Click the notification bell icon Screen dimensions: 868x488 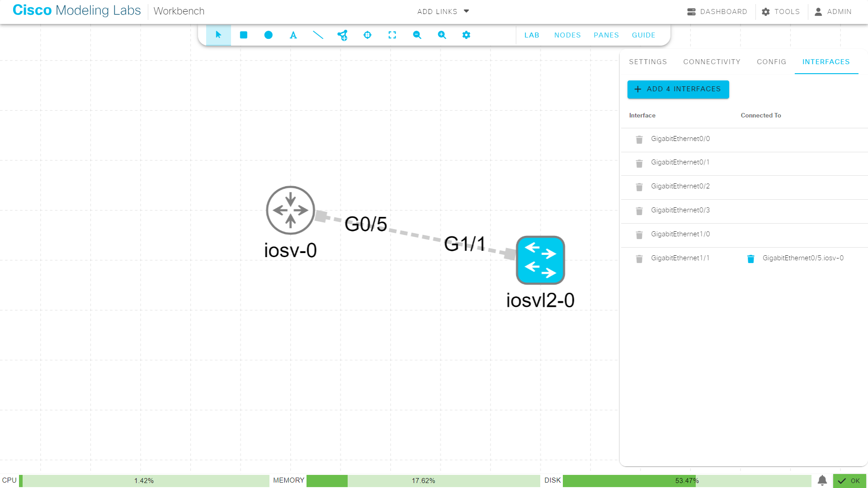pyautogui.click(x=822, y=480)
